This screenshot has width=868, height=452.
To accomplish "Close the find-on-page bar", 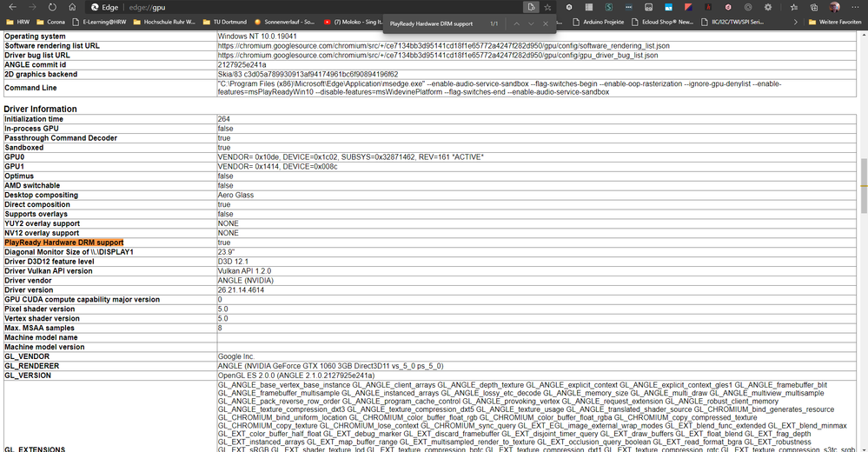I will (546, 23).
